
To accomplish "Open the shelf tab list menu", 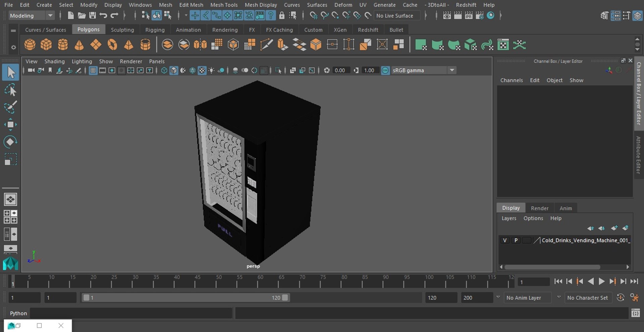I will pos(13,30).
